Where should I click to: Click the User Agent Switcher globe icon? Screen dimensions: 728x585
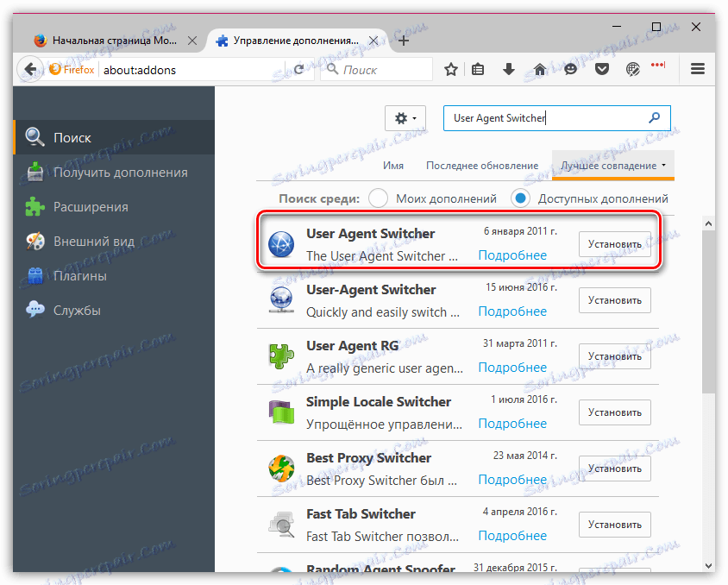point(281,244)
